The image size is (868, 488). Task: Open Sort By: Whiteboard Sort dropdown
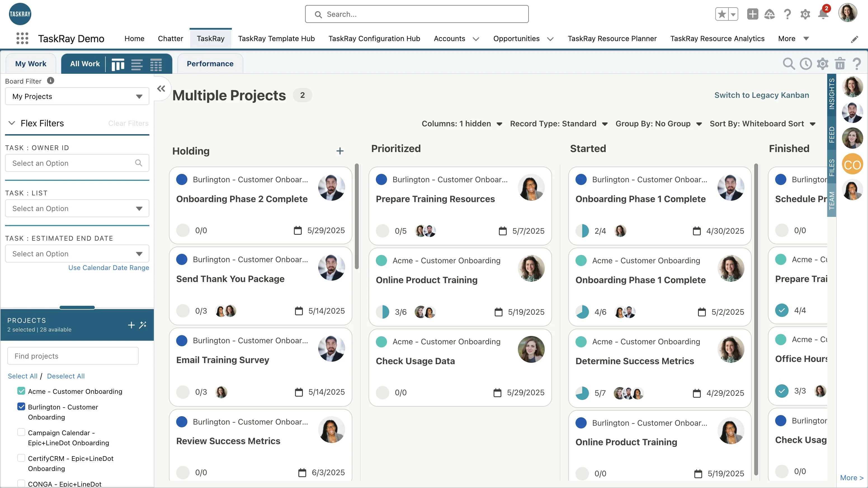762,124
